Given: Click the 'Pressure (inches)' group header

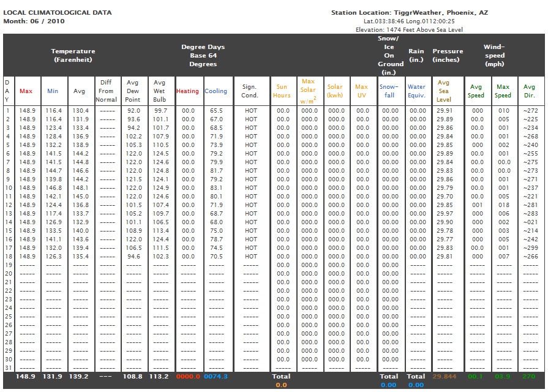Looking at the screenshot, I should [x=448, y=55].
